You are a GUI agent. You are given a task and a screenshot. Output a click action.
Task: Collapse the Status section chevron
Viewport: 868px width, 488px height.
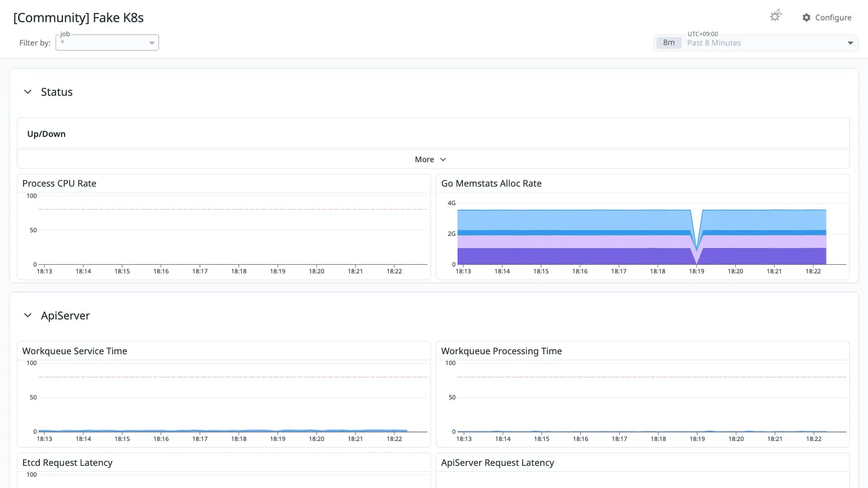28,92
